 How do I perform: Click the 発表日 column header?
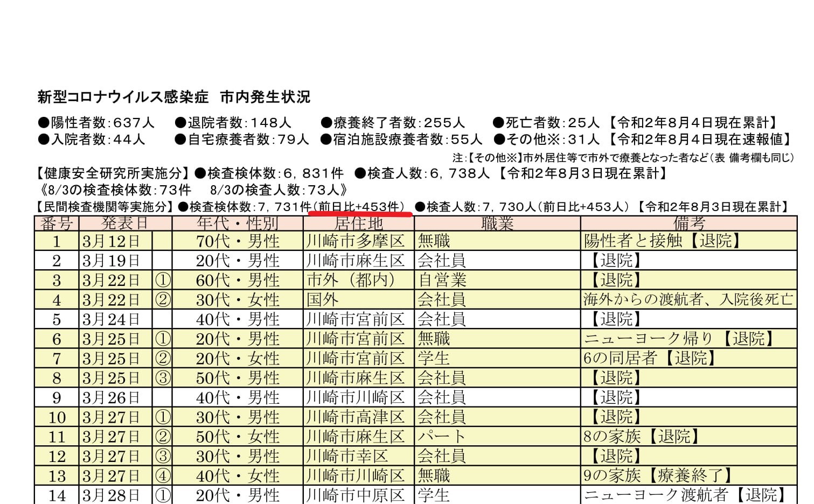(126, 223)
